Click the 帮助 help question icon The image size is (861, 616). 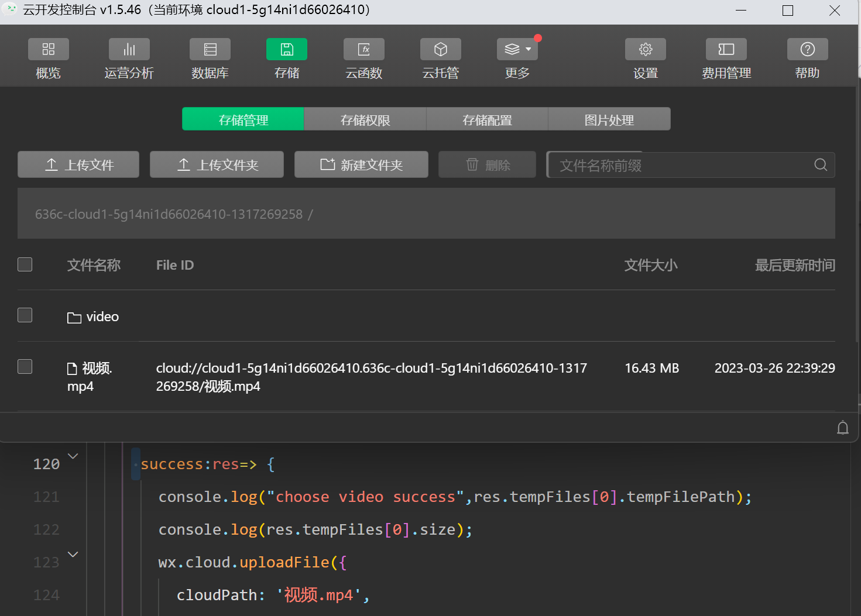808,50
